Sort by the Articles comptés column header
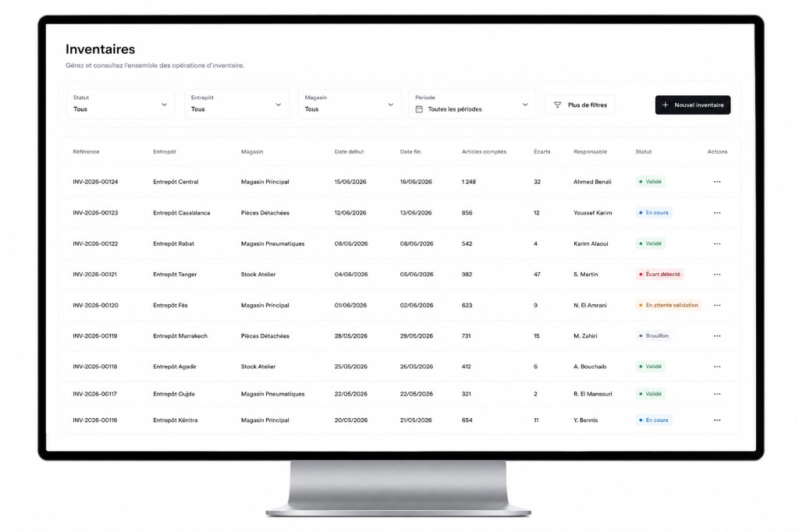 [484, 152]
